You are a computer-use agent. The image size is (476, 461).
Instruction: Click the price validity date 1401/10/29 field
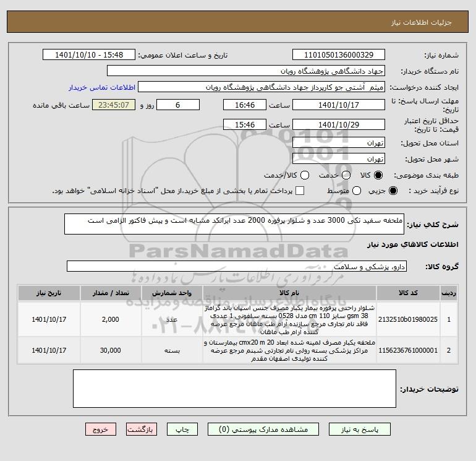pos(339,124)
